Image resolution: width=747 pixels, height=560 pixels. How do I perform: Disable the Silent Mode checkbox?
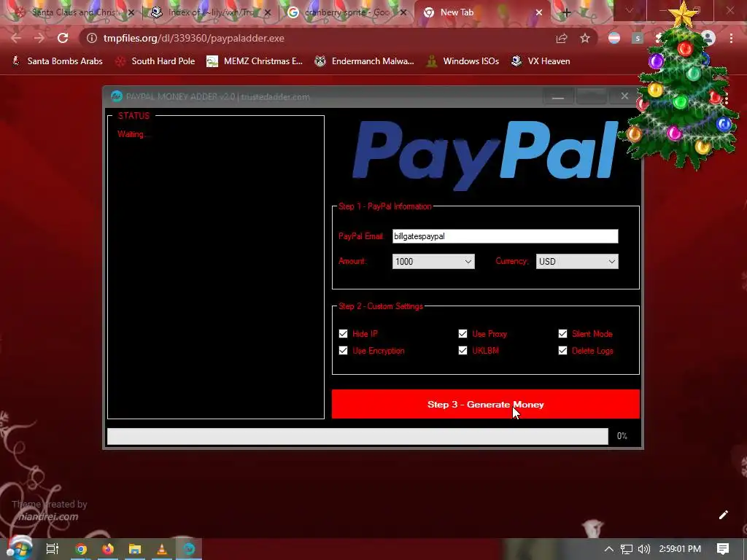[x=562, y=333]
